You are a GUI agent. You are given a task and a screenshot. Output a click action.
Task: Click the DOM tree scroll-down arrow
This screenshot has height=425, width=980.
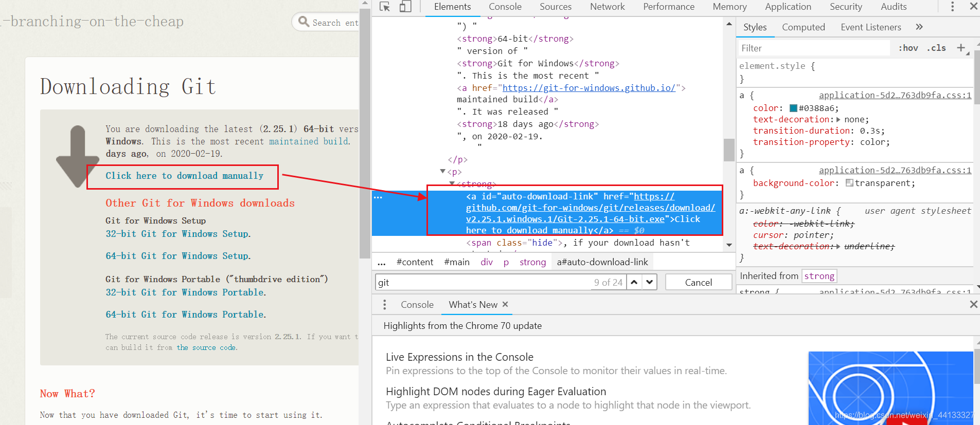click(x=729, y=245)
